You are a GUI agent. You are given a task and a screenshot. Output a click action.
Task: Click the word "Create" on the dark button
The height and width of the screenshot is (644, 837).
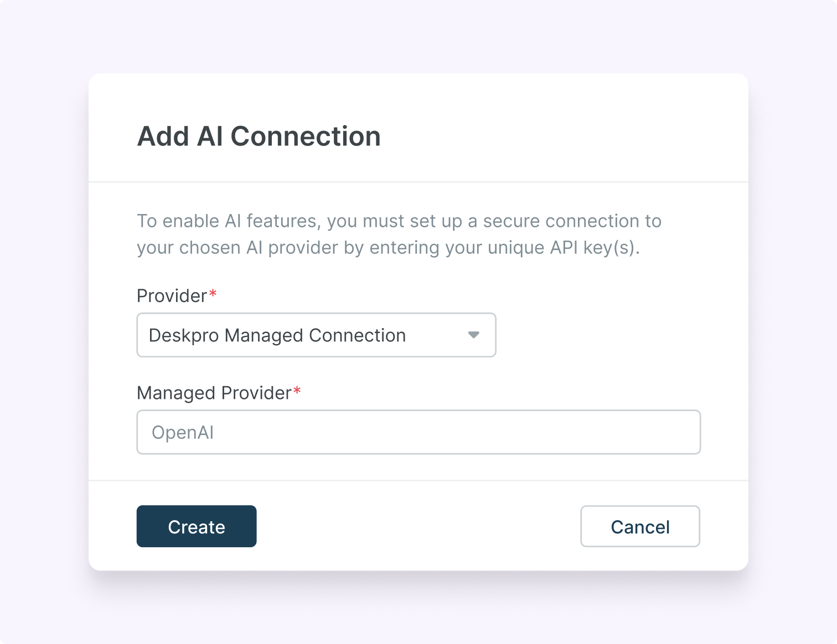[197, 527]
